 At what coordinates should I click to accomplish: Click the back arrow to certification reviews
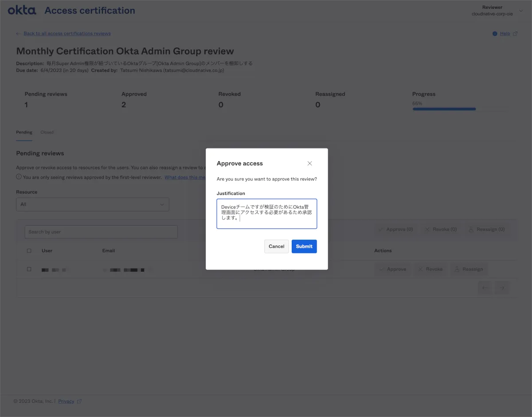(x=18, y=34)
